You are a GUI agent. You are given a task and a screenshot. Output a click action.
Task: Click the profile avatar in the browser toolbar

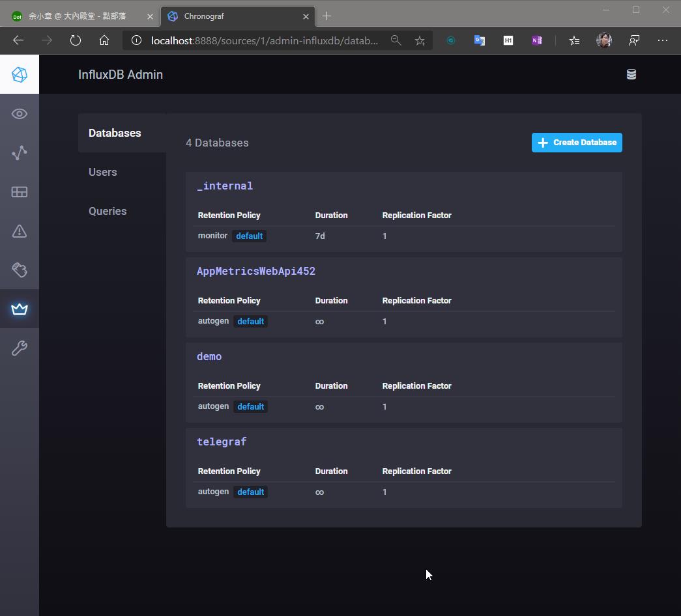click(x=603, y=40)
